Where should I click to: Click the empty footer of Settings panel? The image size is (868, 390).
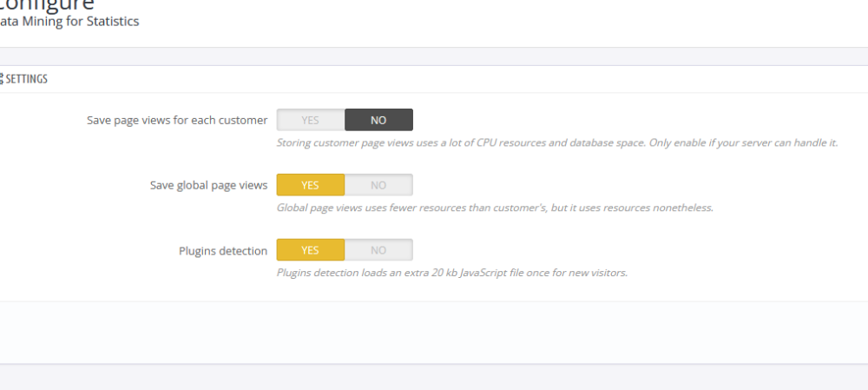(x=434, y=332)
